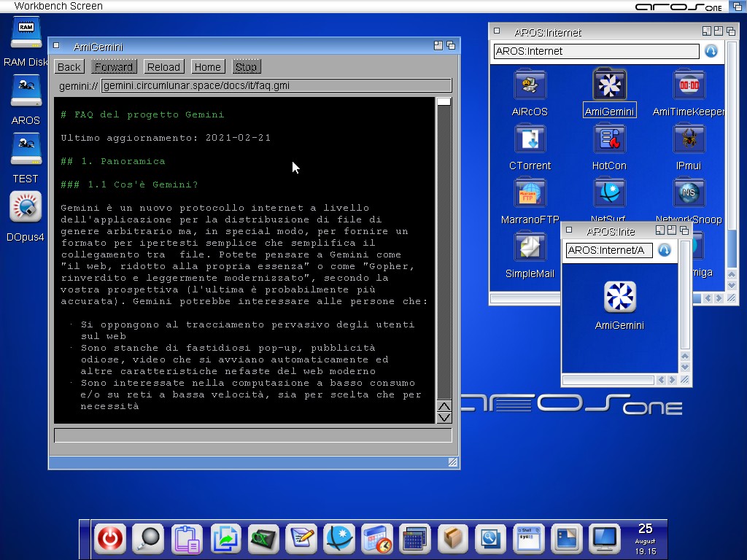Open the CTorrent drawer icon
This screenshot has height=560, width=747.
click(530, 140)
